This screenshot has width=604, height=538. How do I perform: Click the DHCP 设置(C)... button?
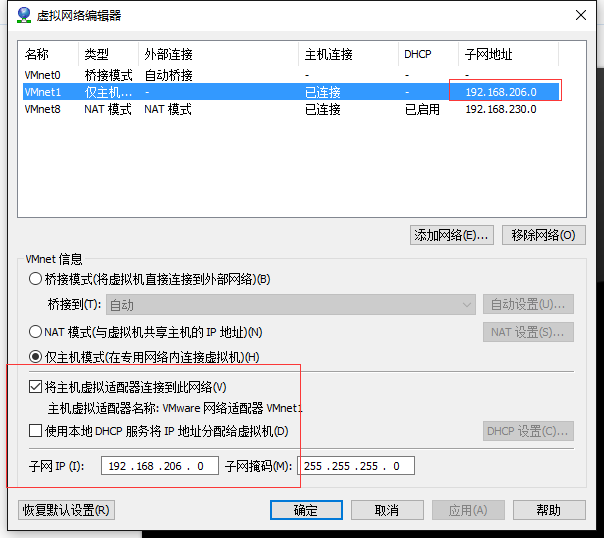click(528, 431)
